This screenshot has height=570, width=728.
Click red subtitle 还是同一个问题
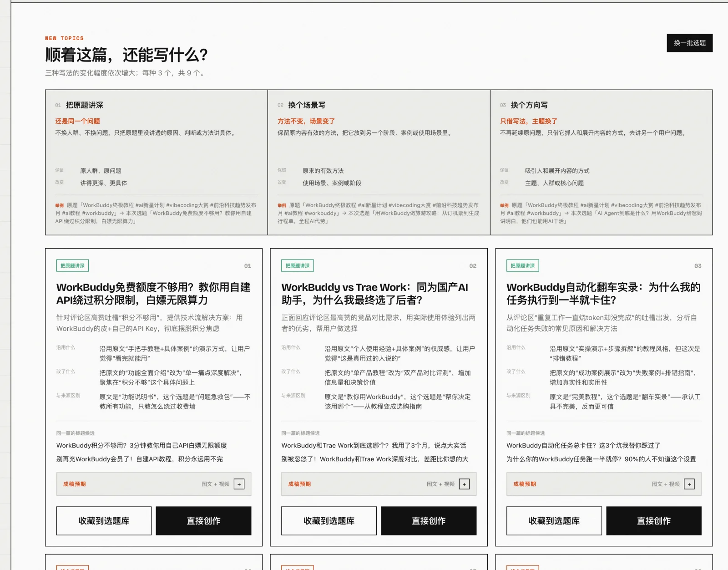pos(78,121)
